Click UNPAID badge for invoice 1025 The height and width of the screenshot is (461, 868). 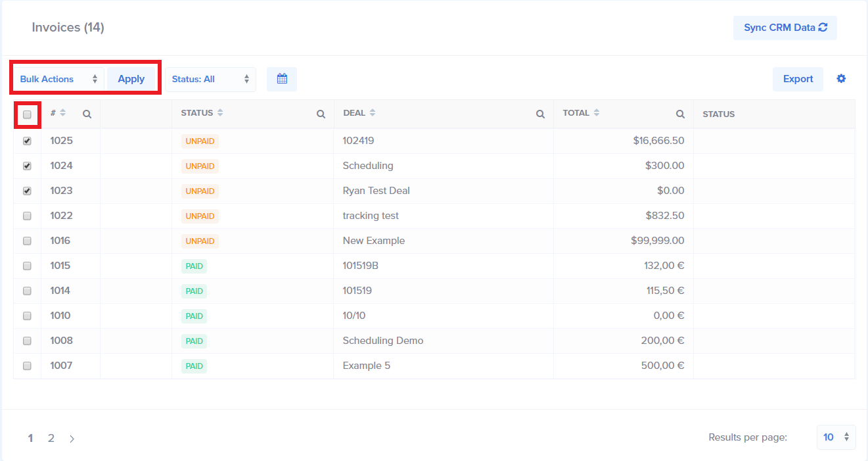(x=200, y=141)
